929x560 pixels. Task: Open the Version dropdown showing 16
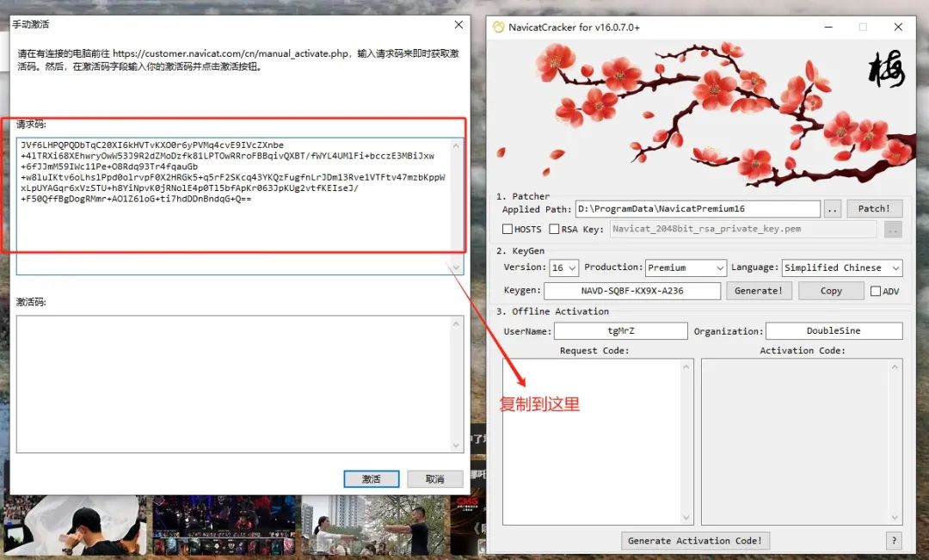563,268
